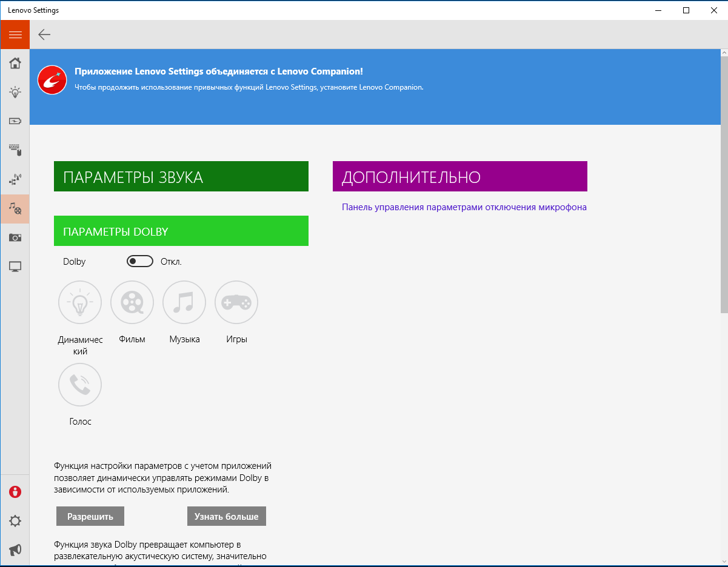Select the audio settings sidebar icon
This screenshot has height=567, width=728.
[15, 208]
